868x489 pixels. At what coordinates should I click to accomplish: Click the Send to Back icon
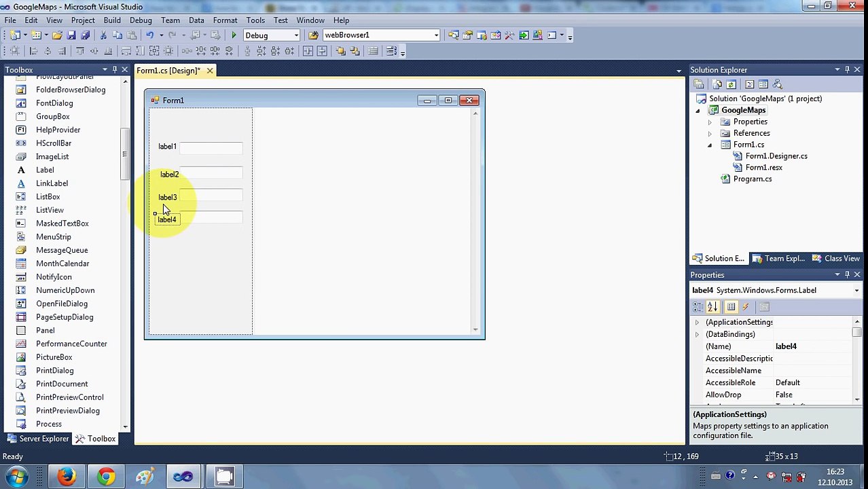point(355,51)
